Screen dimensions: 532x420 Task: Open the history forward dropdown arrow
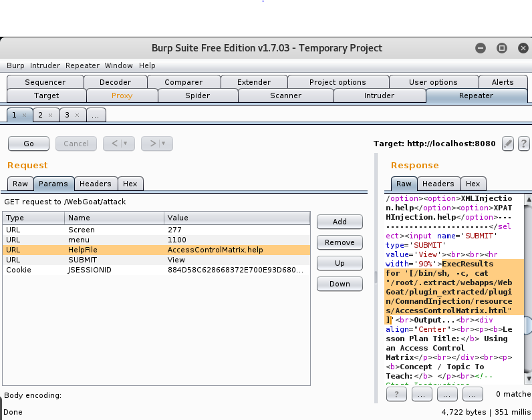[163, 144]
